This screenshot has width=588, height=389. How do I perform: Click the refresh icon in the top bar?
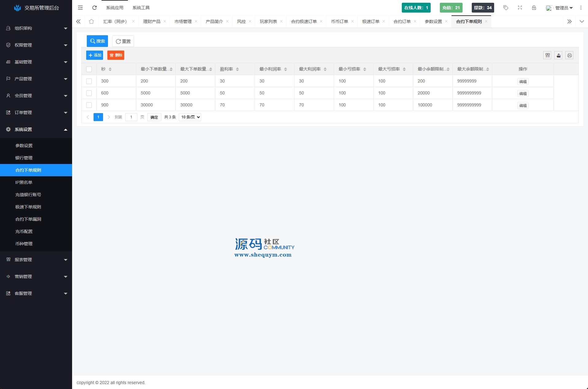[x=94, y=8]
